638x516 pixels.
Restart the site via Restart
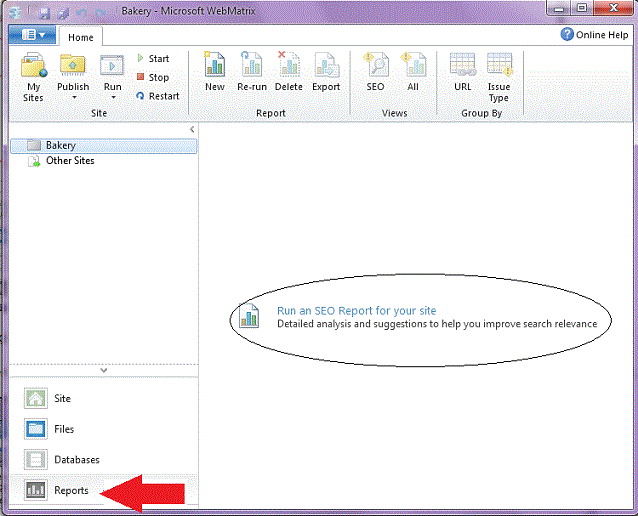coord(158,96)
